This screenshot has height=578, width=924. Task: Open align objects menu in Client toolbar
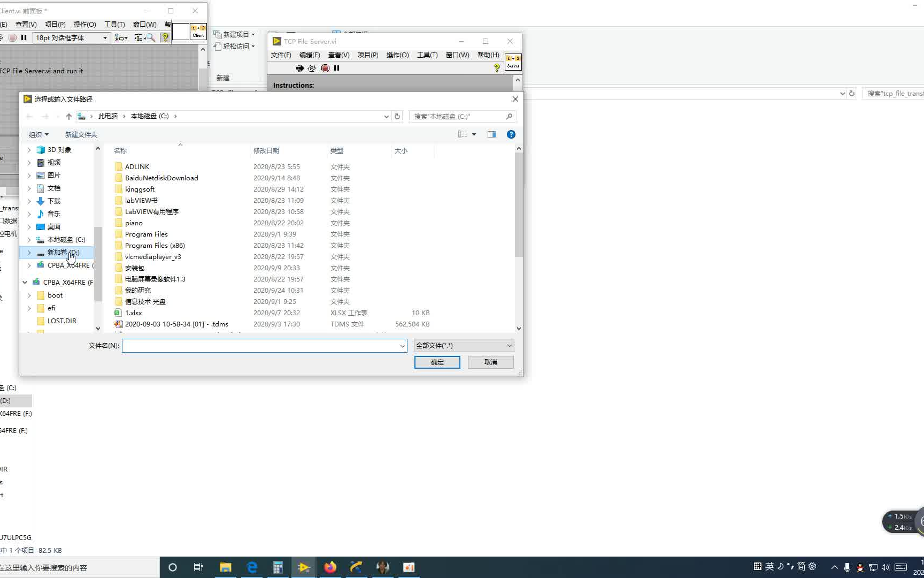click(121, 37)
